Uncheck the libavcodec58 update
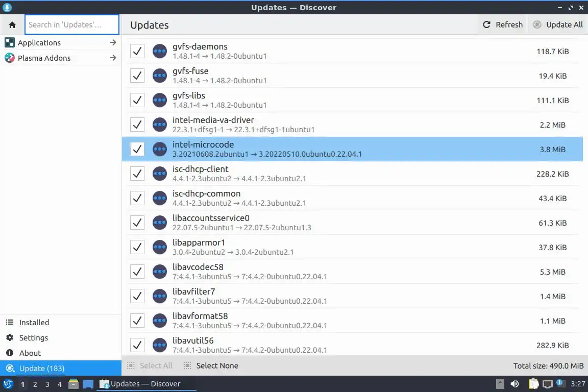The image size is (588, 392). (x=137, y=272)
